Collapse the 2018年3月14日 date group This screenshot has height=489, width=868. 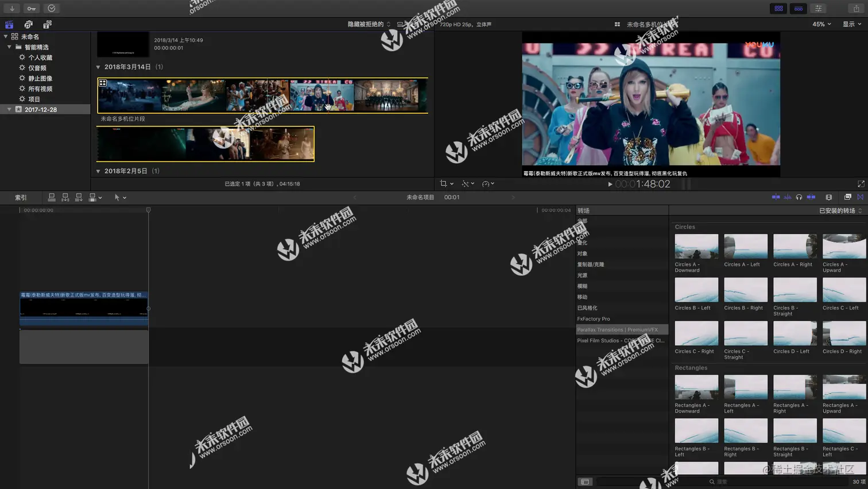(98, 67)
